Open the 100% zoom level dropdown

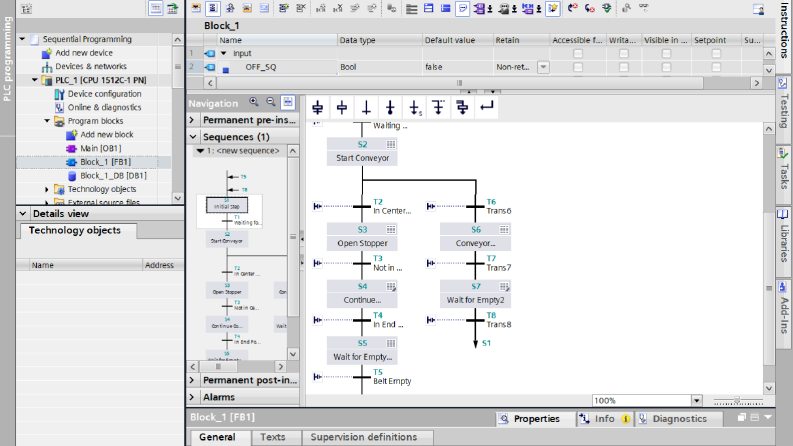tap(696, 400)
